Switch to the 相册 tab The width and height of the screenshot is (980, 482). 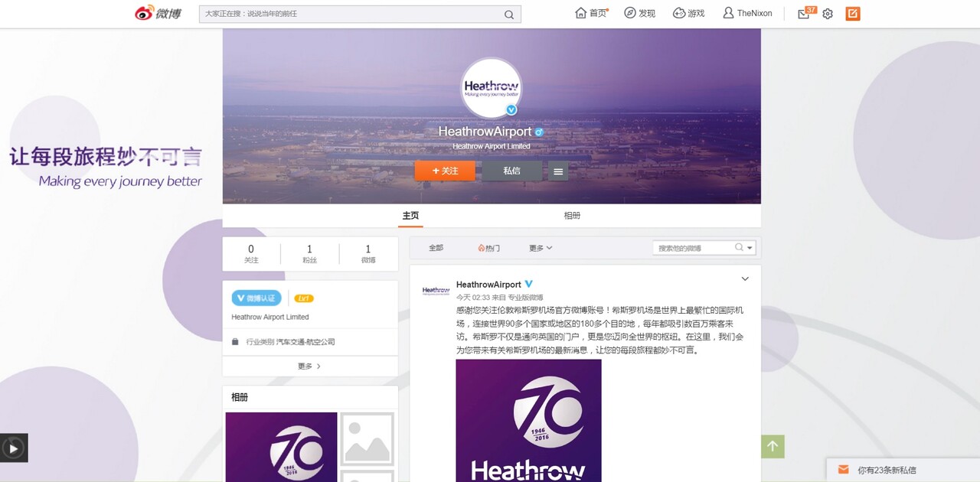572,216
